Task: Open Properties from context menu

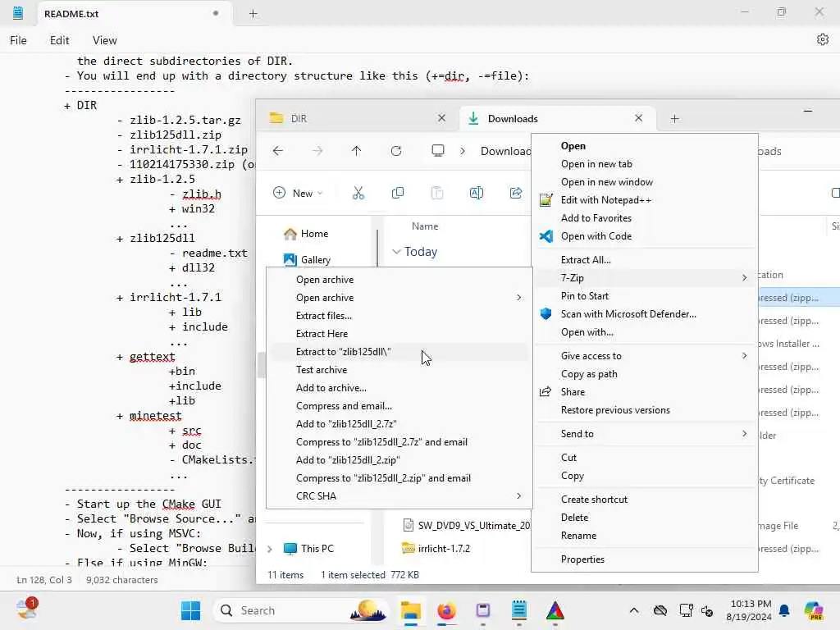Action: (645, 559)
